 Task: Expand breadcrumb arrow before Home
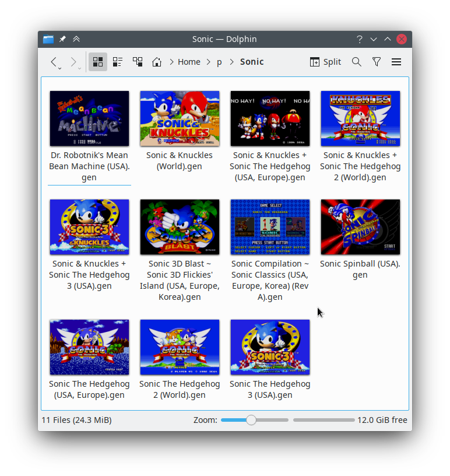[x=172, y=62]
